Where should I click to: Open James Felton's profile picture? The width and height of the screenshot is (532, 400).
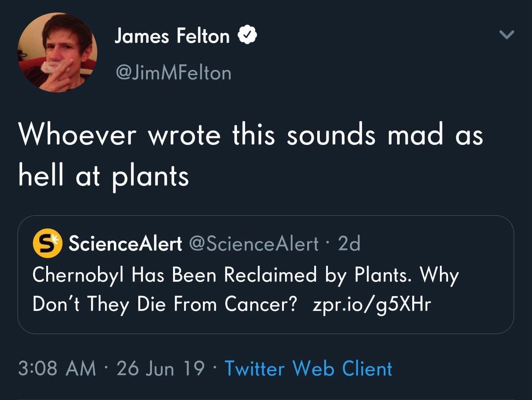point(57,52)
